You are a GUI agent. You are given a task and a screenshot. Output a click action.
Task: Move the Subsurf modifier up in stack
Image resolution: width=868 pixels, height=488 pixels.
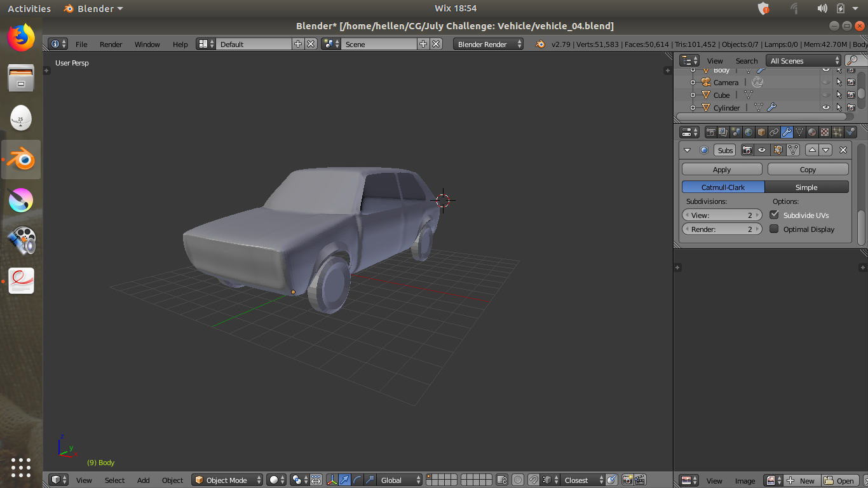coord(811,150)
